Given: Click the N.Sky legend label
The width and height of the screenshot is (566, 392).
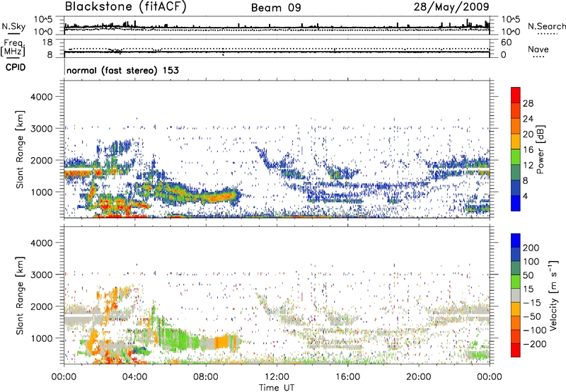Looking at the screenshot, I should pyautogui.click(x=13, y=26).
